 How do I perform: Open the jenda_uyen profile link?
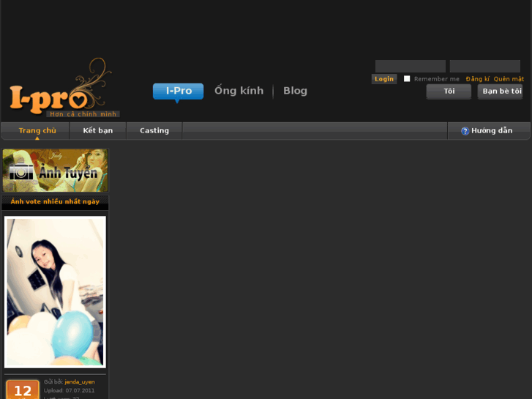pyautogui.click(x=80, y=382)
